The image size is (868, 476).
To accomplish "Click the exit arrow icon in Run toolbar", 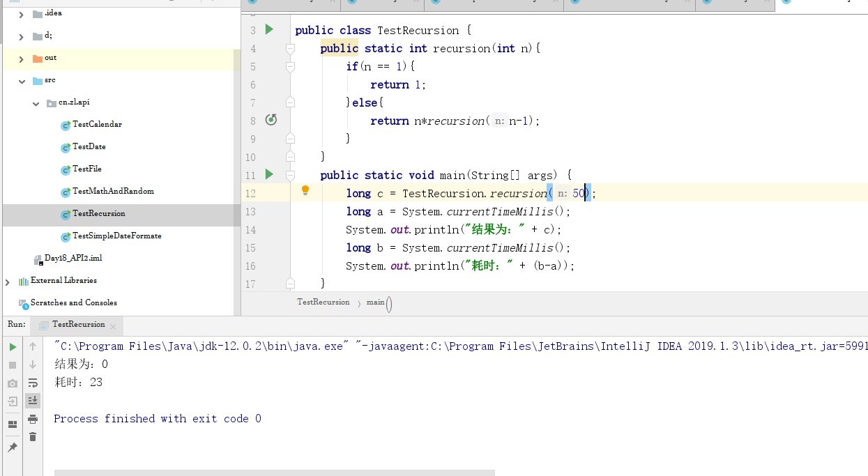I will (13, 401).
